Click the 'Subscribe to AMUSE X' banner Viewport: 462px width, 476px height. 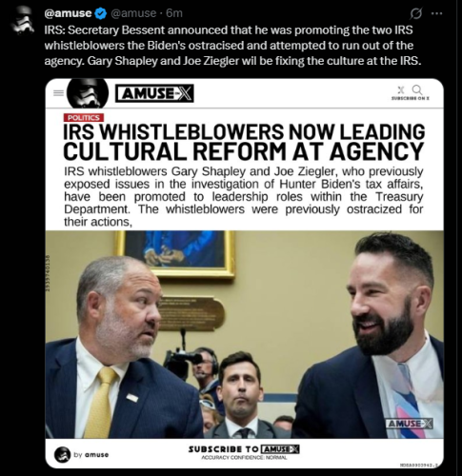(244, 449)
